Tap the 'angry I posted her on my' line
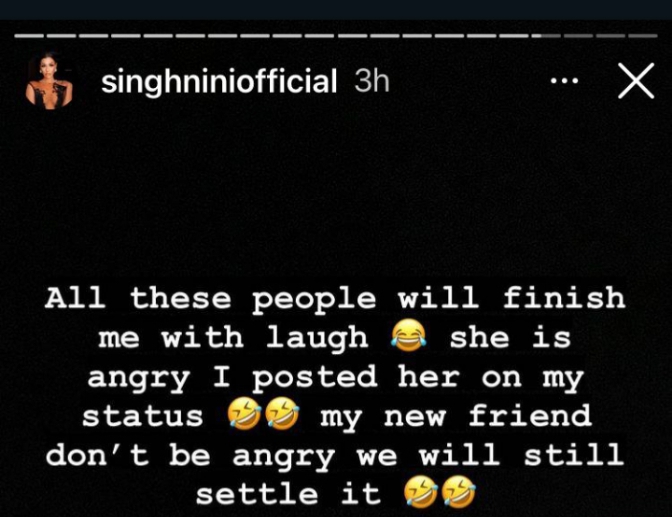Image resolution: width=672 pixels, height=517 pixels. [x=336, y=378]
